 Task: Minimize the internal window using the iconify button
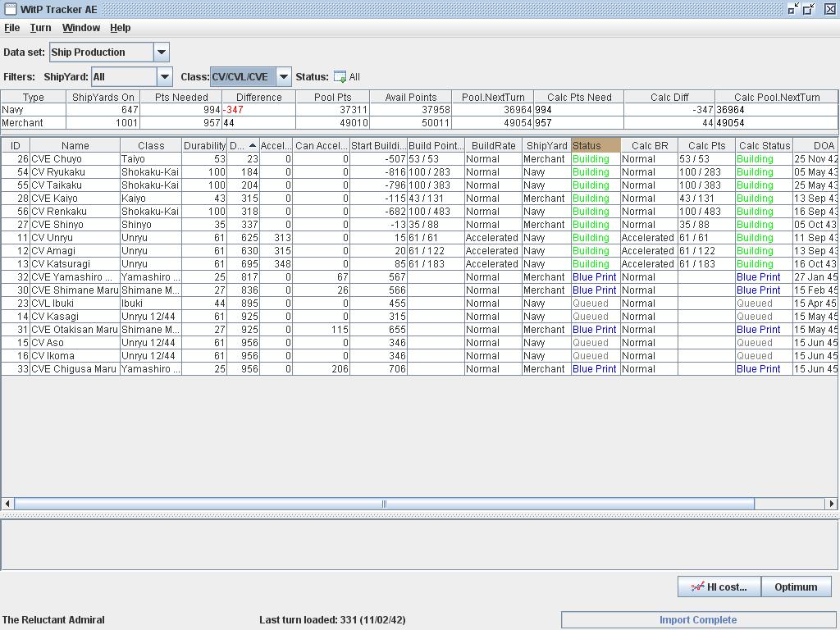[x=792, y=9]
